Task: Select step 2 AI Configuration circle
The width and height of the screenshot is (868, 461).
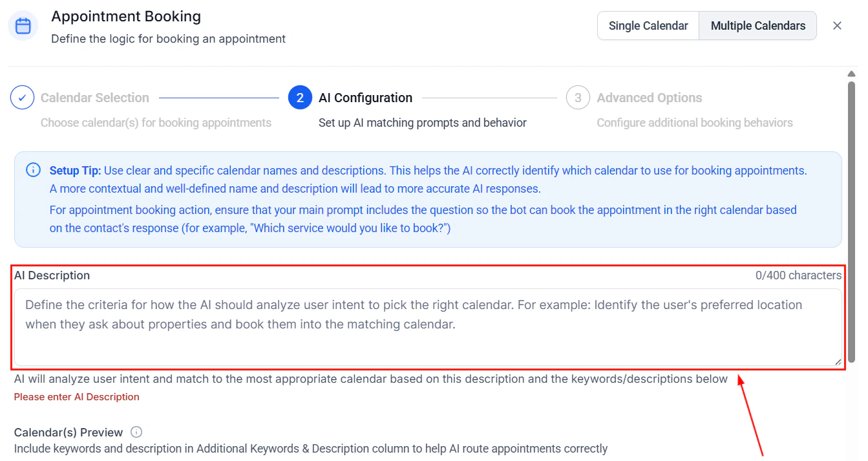Action: (299, 97)
